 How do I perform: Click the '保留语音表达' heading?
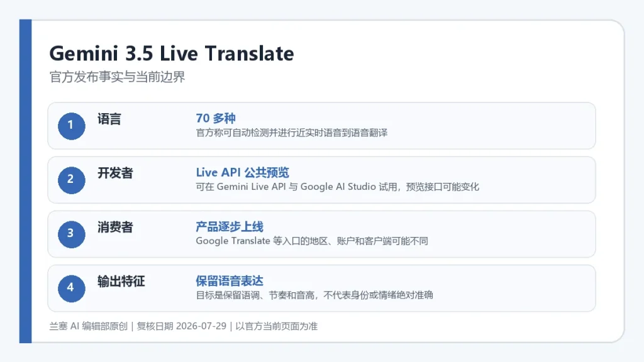230,281
